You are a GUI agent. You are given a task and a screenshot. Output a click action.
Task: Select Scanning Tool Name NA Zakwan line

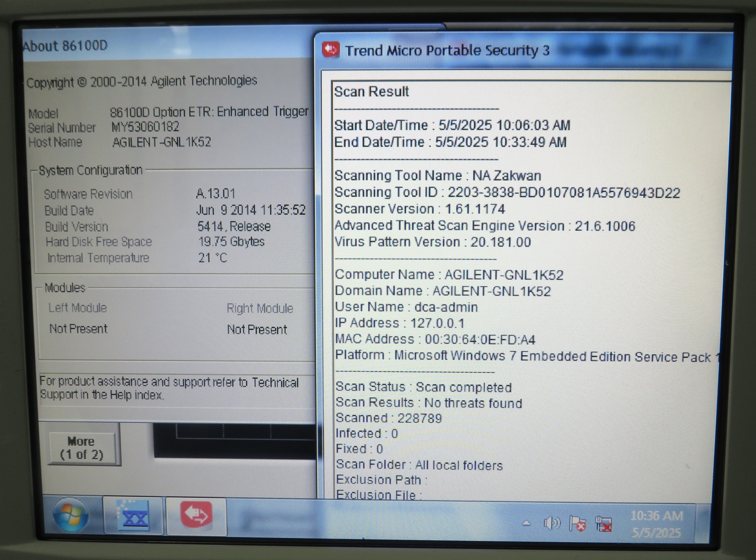click(x=438, y=175)
